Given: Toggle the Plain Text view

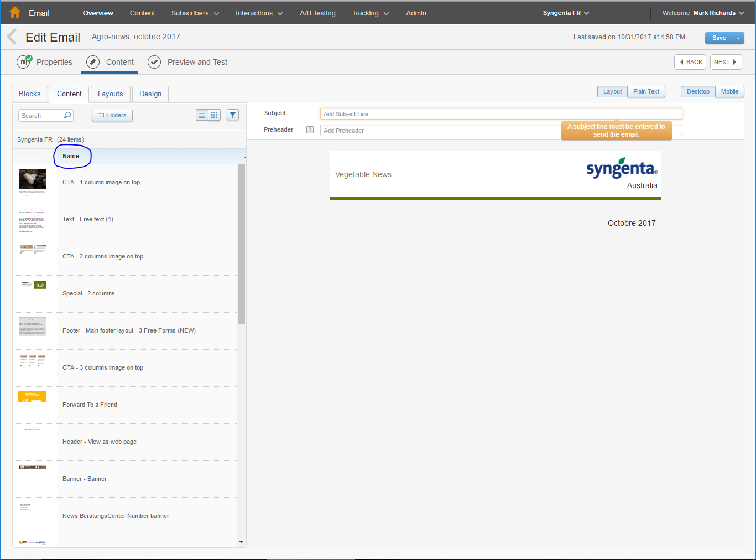Looking at the screenshot, I should click(646, 92).
